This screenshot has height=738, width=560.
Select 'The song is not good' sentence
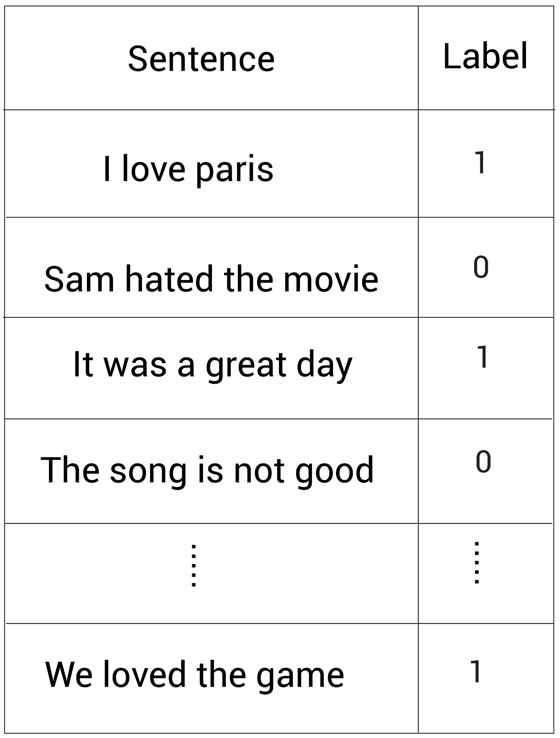[x=207, y=470]
